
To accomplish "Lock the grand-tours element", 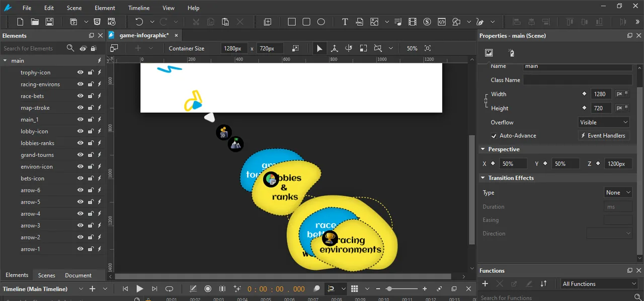I will coord(91,155).
